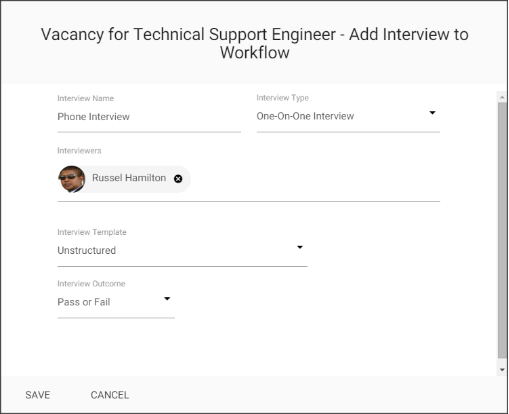This screenshot has width=509, height=414.
Task: Choose the Pass or Fail outcome field
Action: pyautogui.click(x=116, y=302)
